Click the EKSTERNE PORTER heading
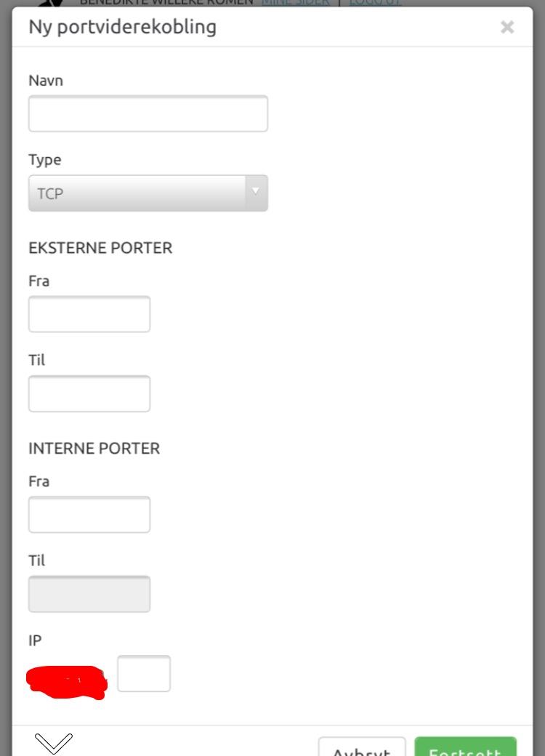The width and height of the screenshot is (545, 756). (x=100, y=248)
